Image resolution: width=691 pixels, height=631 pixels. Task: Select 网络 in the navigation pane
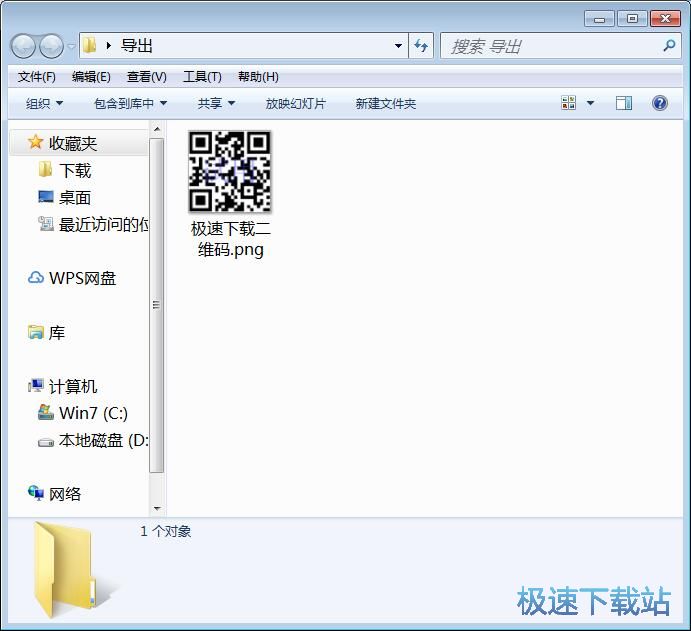click(x=65, y=494)
